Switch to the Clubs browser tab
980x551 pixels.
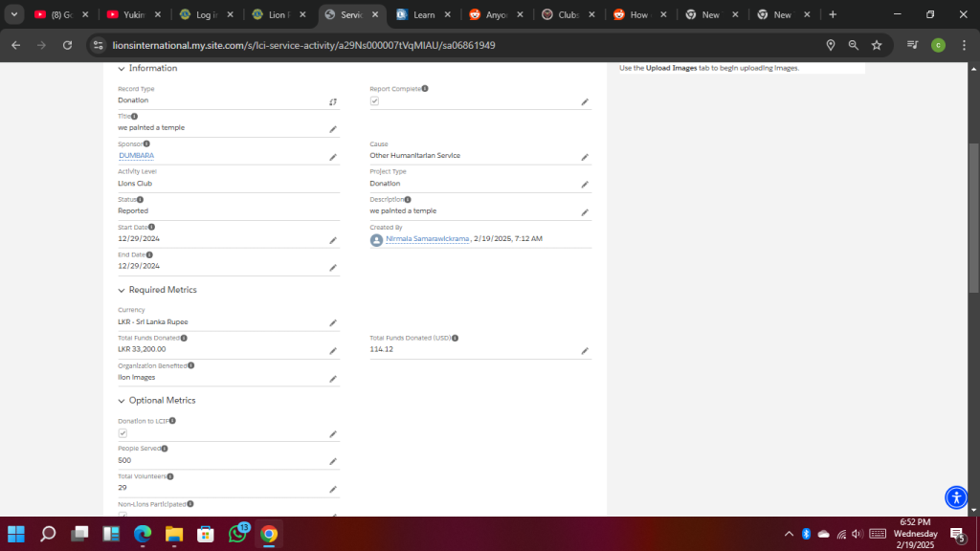[x=568, y=14]
